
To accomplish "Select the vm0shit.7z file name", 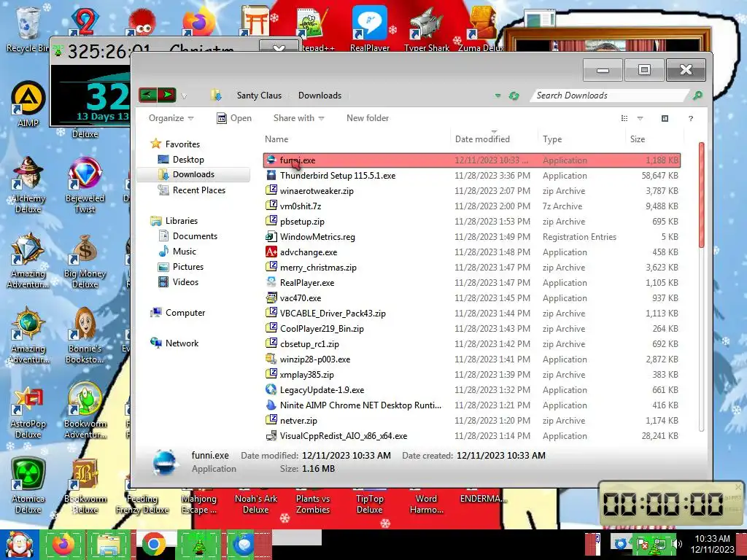I will tap(301, 206).
